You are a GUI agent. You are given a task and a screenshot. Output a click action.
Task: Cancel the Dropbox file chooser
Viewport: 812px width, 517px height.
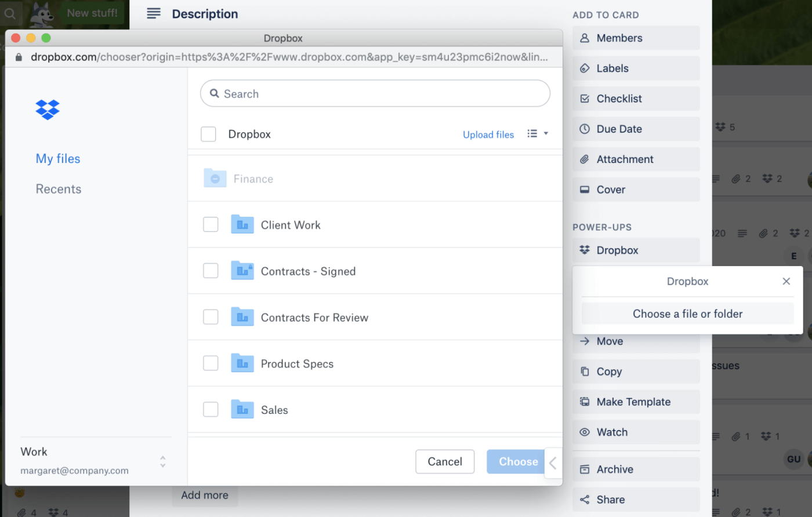click(x=445, y=461)
